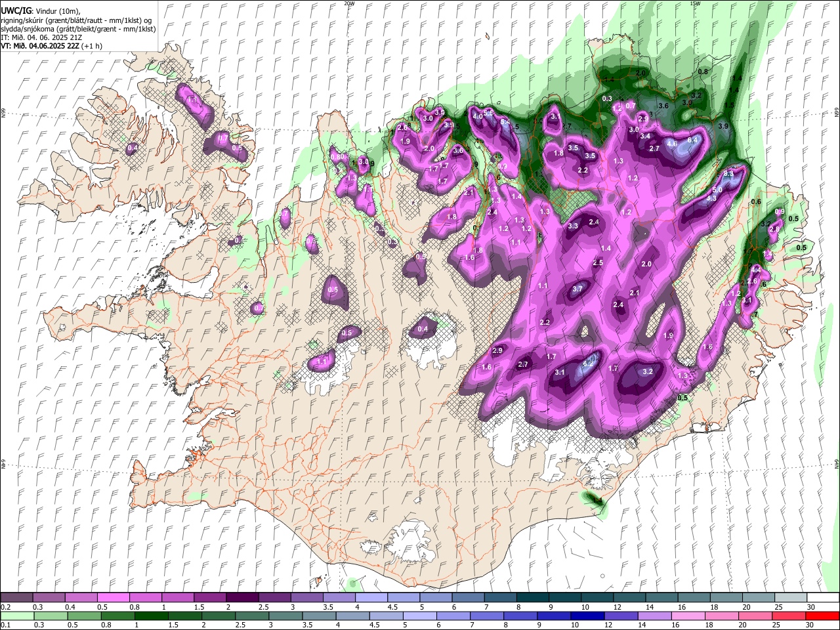Click the 'VT: Mið. 04.06.2025 22Z (+1 h)' line
Image resolution: width=840 pixels, height=630 pixels.
pyautogui.click(x=52, y=46)
